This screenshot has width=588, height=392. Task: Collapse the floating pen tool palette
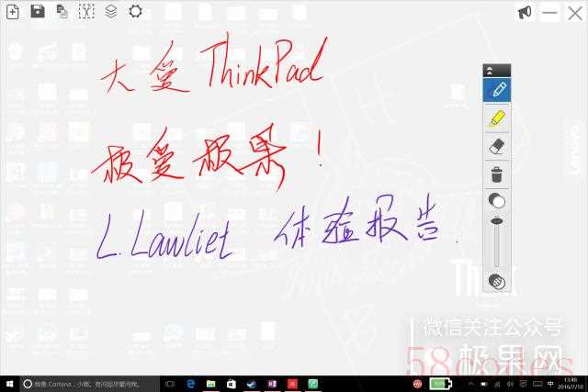click(490, 70)
